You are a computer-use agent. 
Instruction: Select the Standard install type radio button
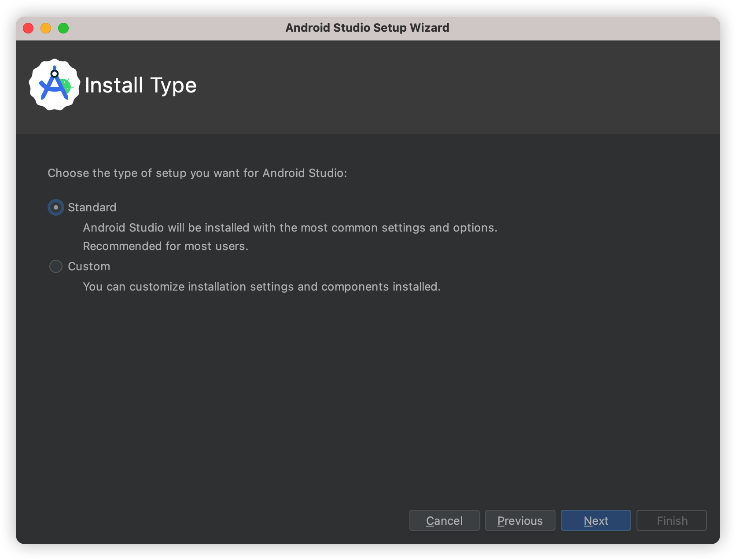(x=56, y=207)
